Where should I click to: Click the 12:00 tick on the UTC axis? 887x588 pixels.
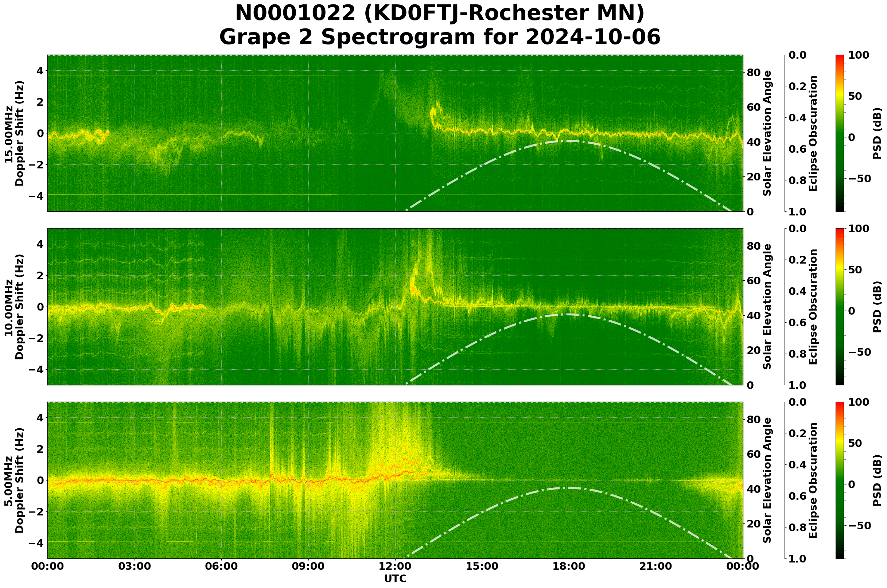coord(395,566)
